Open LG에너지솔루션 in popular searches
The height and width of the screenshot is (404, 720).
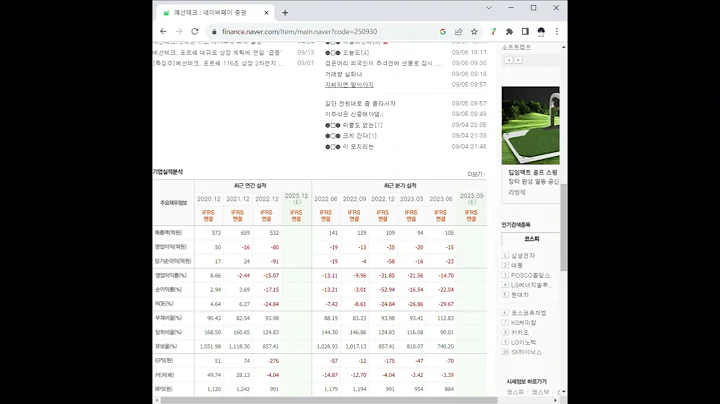coord(532,285)
